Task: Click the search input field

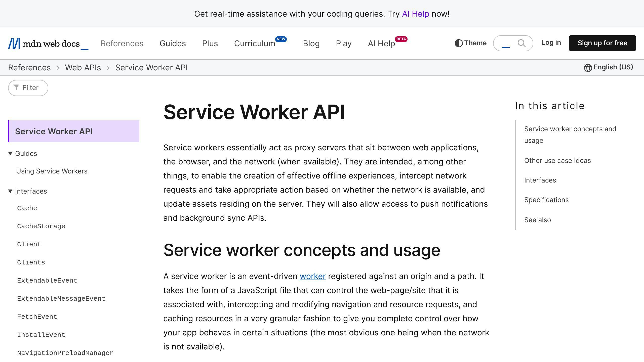Action: point(506,43)
